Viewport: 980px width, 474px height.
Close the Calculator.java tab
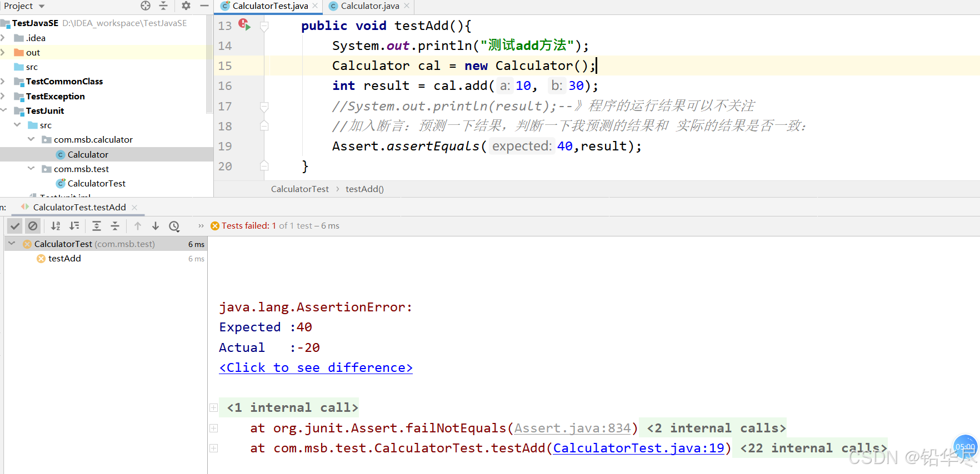click(407, 6)
